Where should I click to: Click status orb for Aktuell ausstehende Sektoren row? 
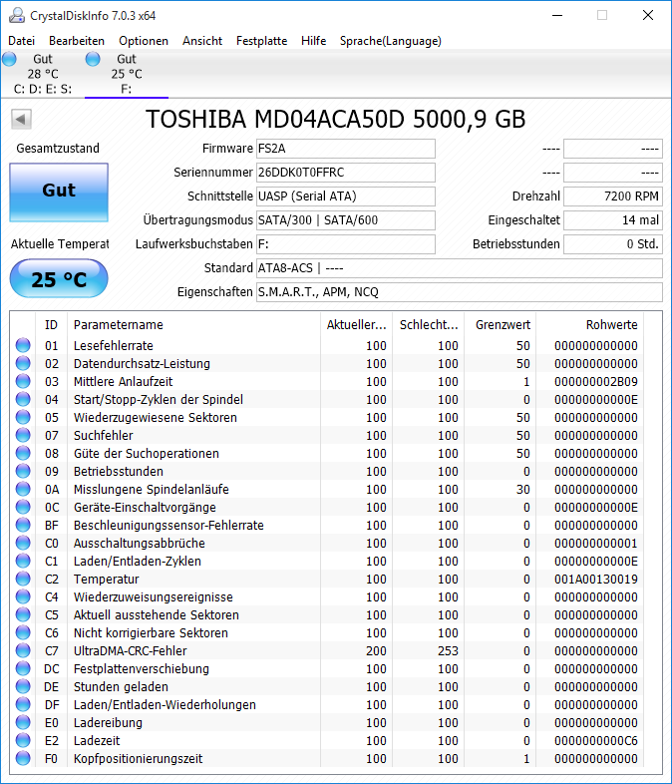(x=23, y=615)
